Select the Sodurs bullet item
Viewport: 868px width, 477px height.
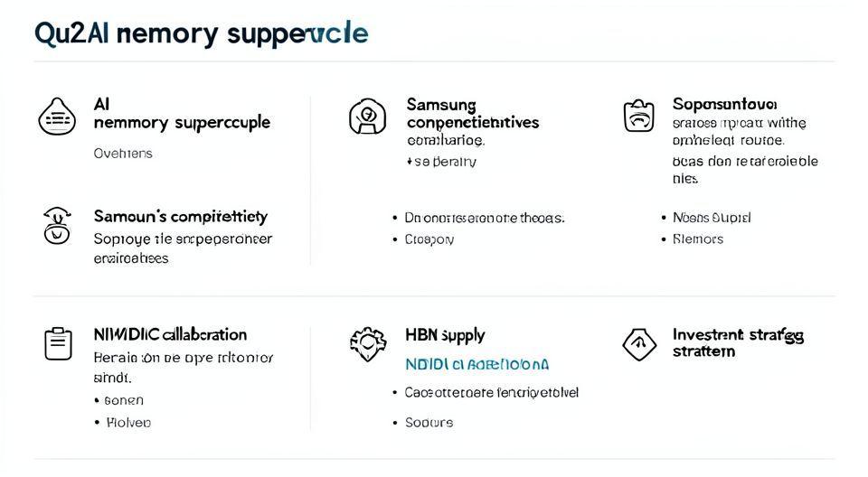429,423
